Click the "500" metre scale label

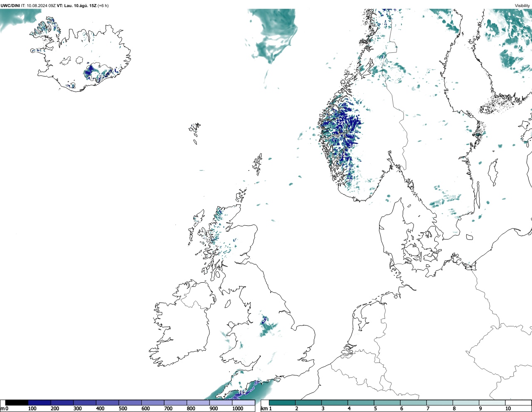point(123,409)
